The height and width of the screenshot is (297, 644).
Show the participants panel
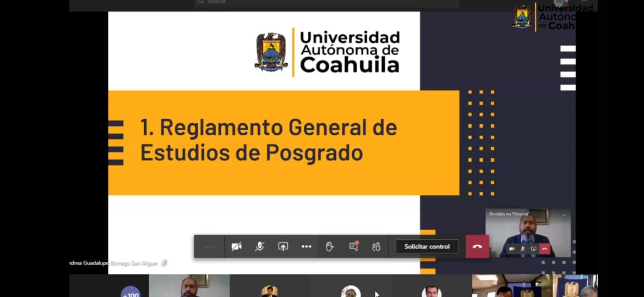[x=376, y=246]
